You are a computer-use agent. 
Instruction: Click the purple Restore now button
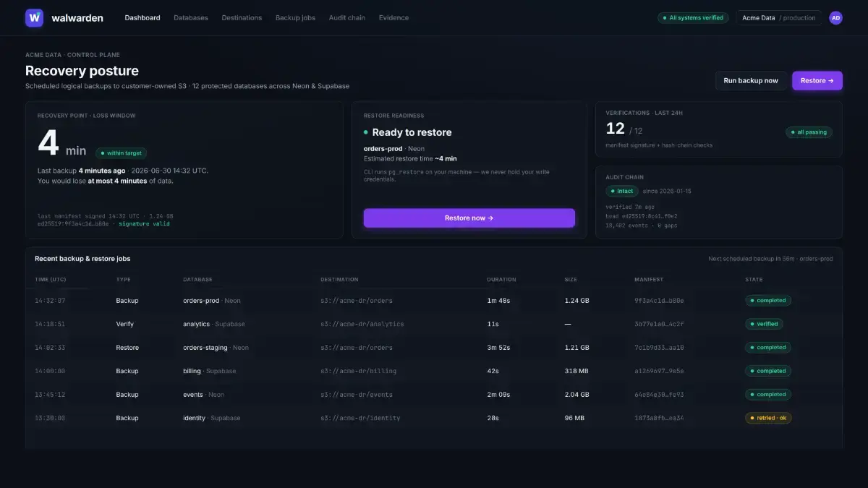coord(469,218)
